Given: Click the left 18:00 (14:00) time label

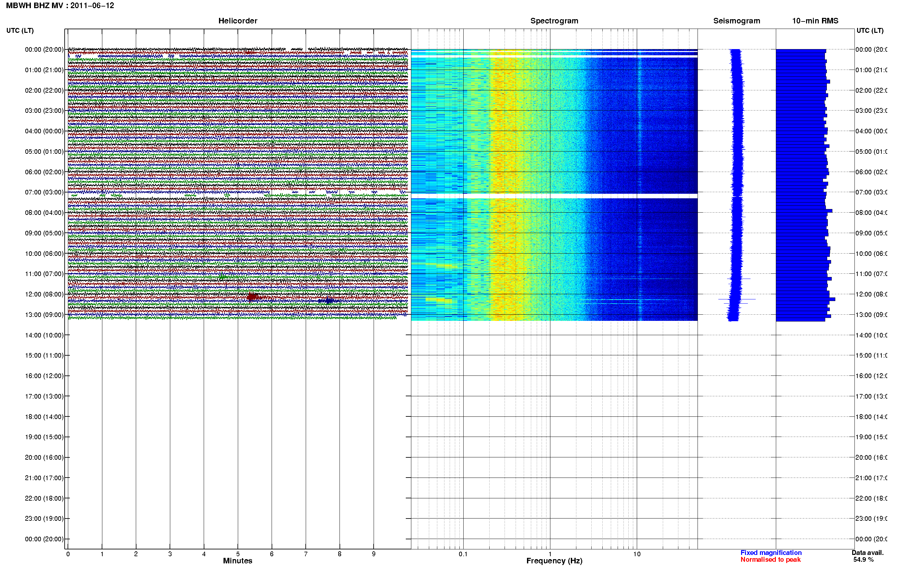Looking at the screenshot, I should tap(44, 417).
